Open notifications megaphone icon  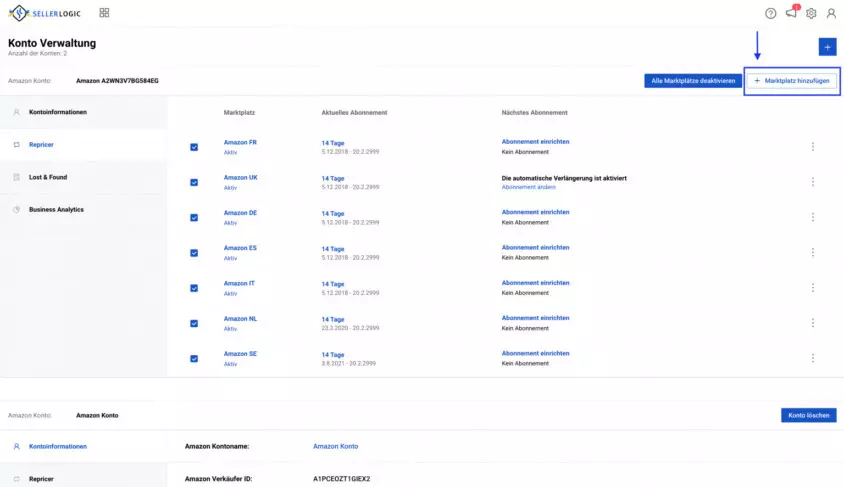point(791,13)
